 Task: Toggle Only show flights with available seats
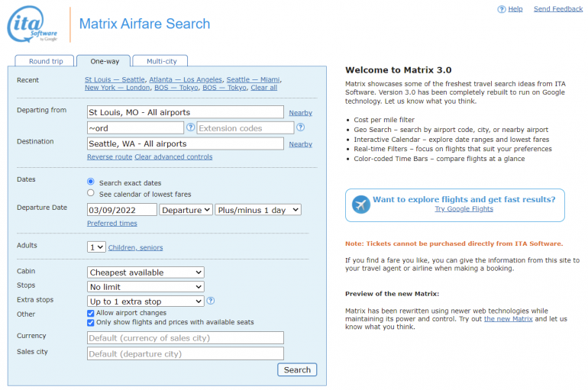coord(91,322)
